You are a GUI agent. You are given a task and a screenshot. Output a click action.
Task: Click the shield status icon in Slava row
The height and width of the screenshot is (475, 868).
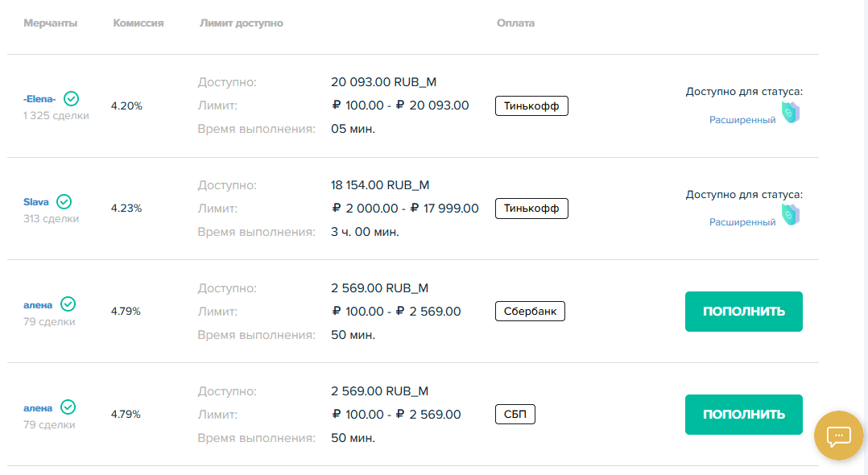791,215
